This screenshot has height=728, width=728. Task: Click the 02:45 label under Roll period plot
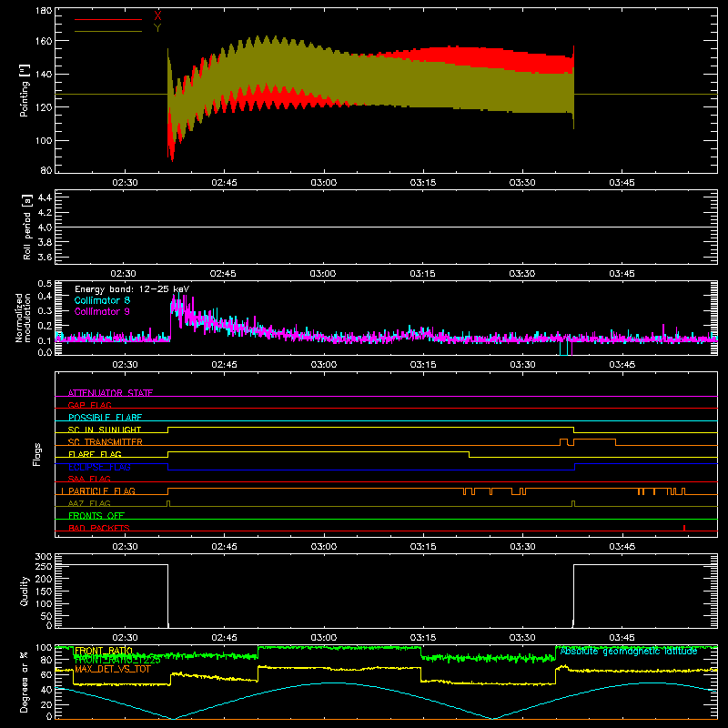[223, 274]
